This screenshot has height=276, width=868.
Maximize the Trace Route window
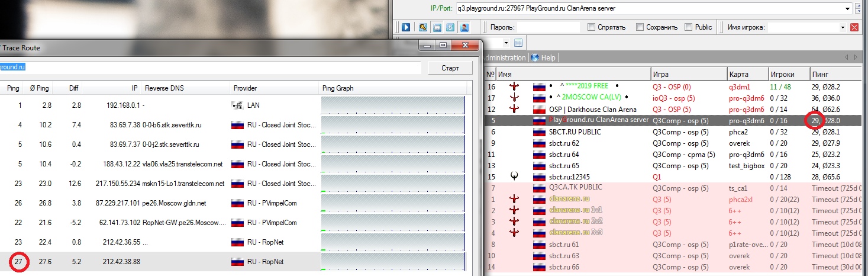tap(442, 45)
